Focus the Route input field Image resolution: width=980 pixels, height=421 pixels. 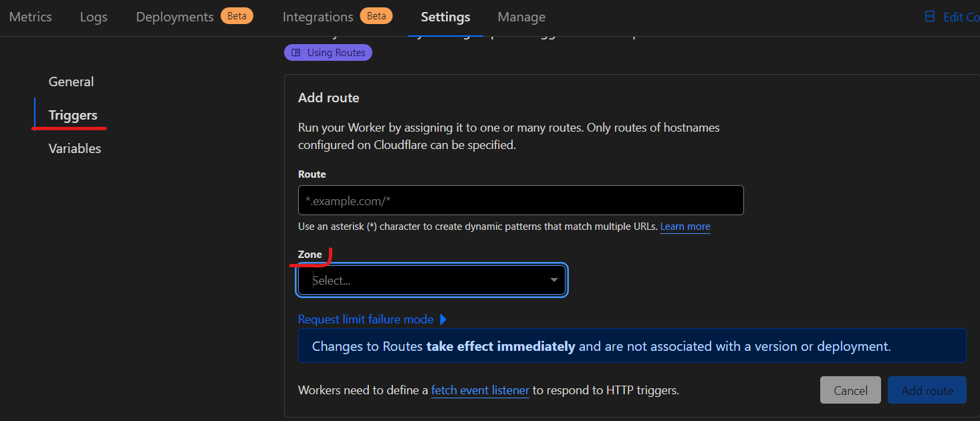pos(521,200)
